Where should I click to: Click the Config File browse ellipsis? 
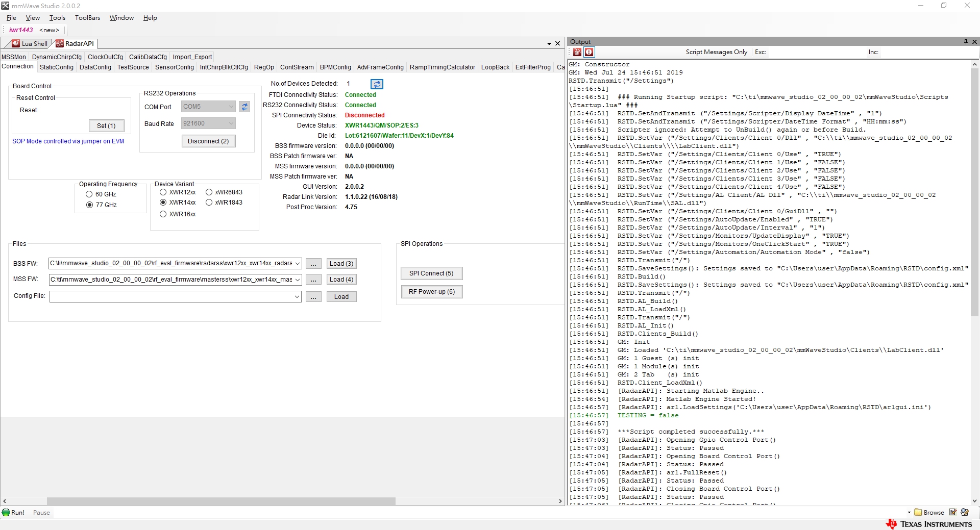click(313, 296)
